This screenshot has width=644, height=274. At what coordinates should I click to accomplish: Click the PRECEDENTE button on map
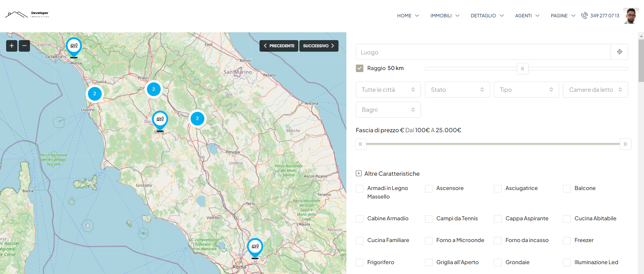pyautogui.click(x=279, y=46)
